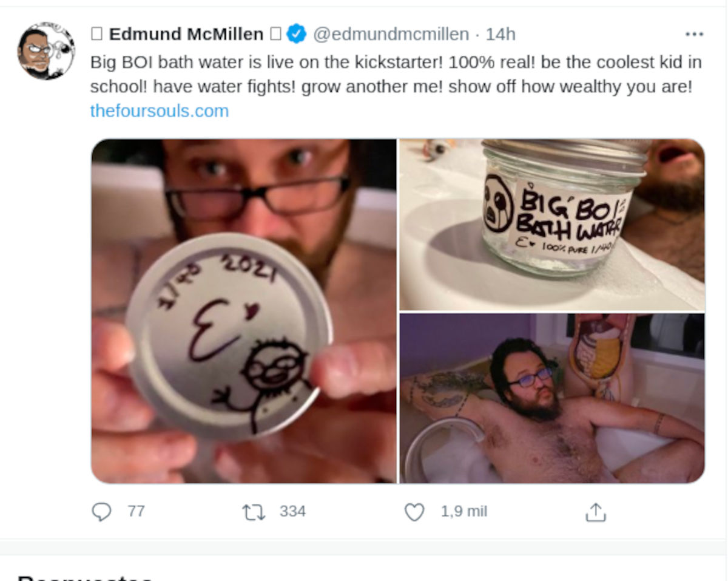The height and width of the screenshot is (581, 728).
Task: Click the Edmund McMillen display name
Action: [x=186, y=34]
